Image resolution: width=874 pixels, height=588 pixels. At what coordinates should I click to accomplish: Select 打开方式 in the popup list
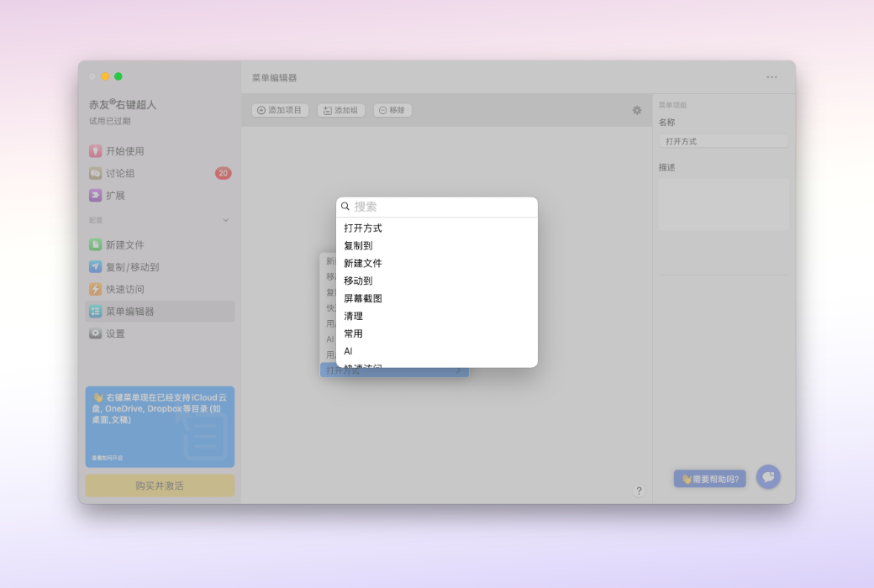tap(437, 228)
